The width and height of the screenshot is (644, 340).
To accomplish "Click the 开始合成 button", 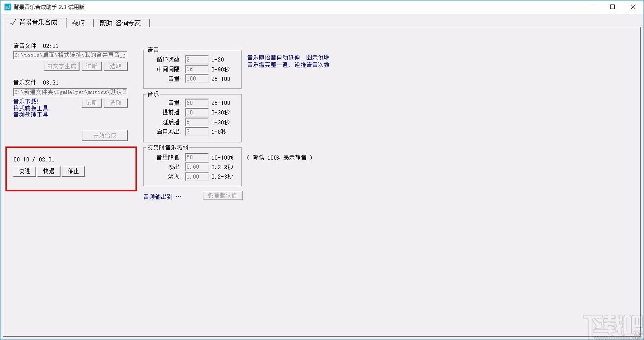I will (105, 135).
